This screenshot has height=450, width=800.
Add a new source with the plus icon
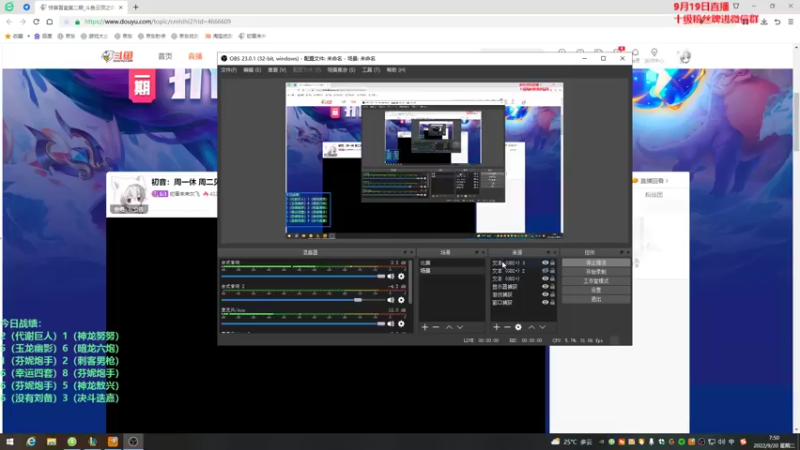496,327
